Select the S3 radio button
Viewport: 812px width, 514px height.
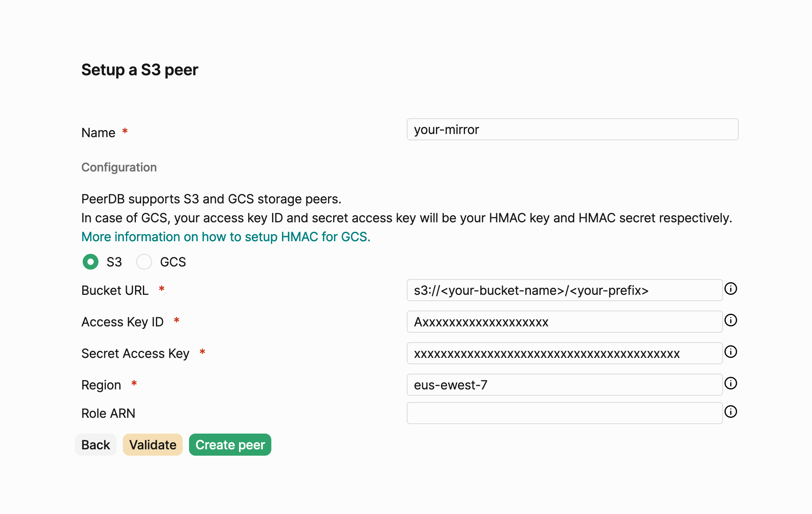[91, 262]
